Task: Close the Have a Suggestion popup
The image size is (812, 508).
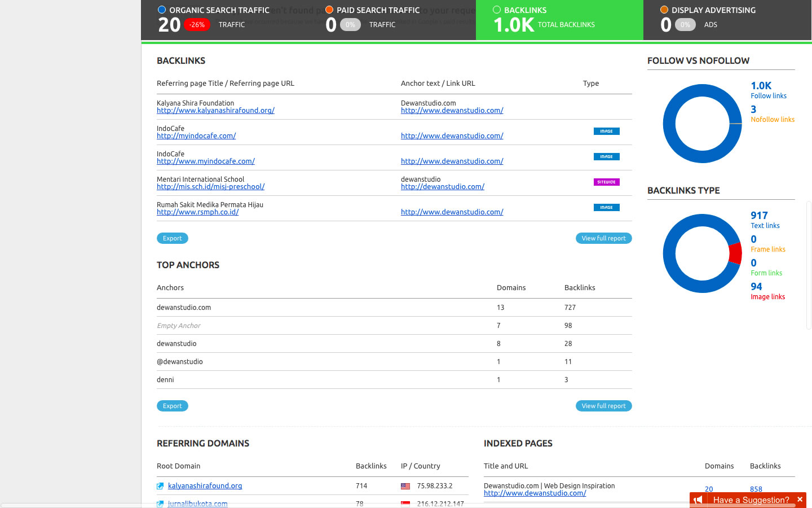Action: point(800,500)
